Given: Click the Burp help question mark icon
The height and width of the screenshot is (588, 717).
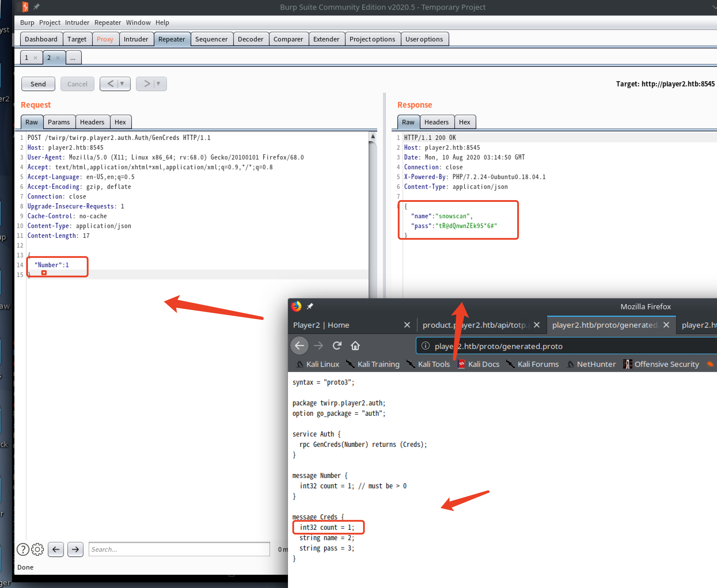Looking at the screenshot, I should pos(23,549).
